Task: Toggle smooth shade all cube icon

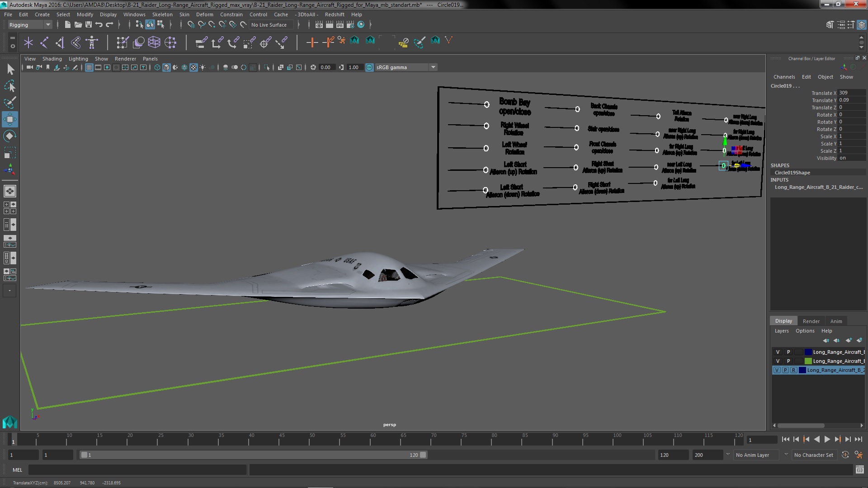Action: point(166,67)
